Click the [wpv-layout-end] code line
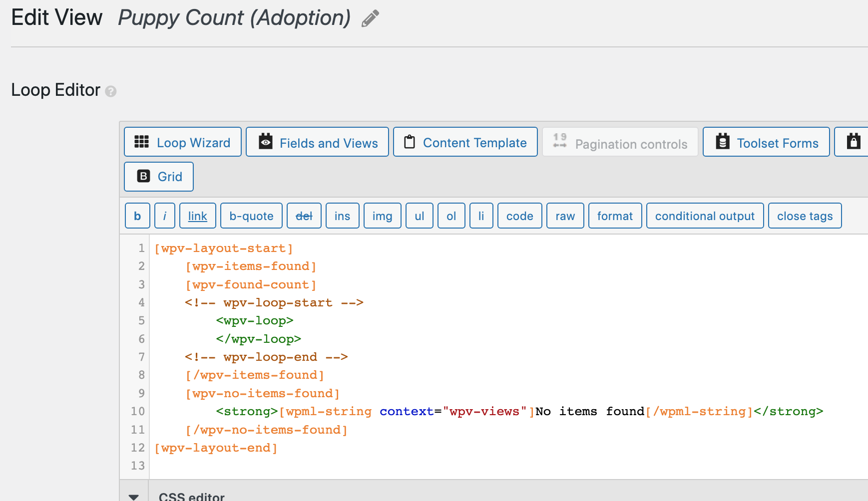Screen dimensions: 868x501 [x=216, y=448]
